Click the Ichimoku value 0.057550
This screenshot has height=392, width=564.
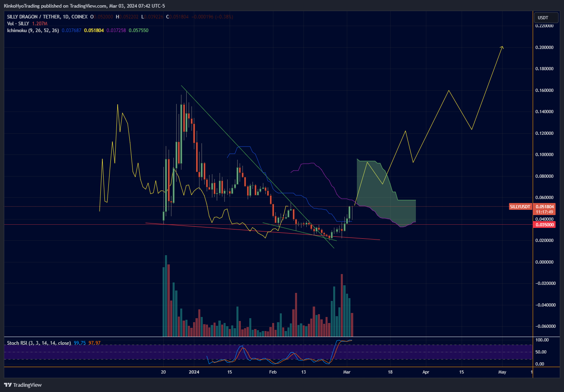pyautogui.click(x=138, y=30)
